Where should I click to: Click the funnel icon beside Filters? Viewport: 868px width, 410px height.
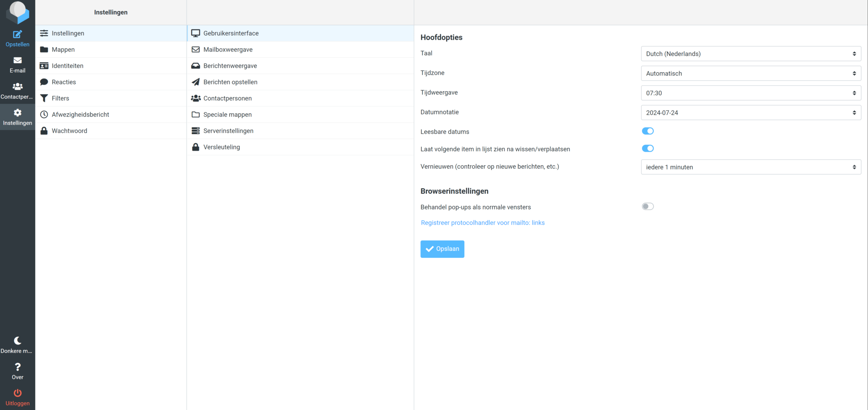44,98
